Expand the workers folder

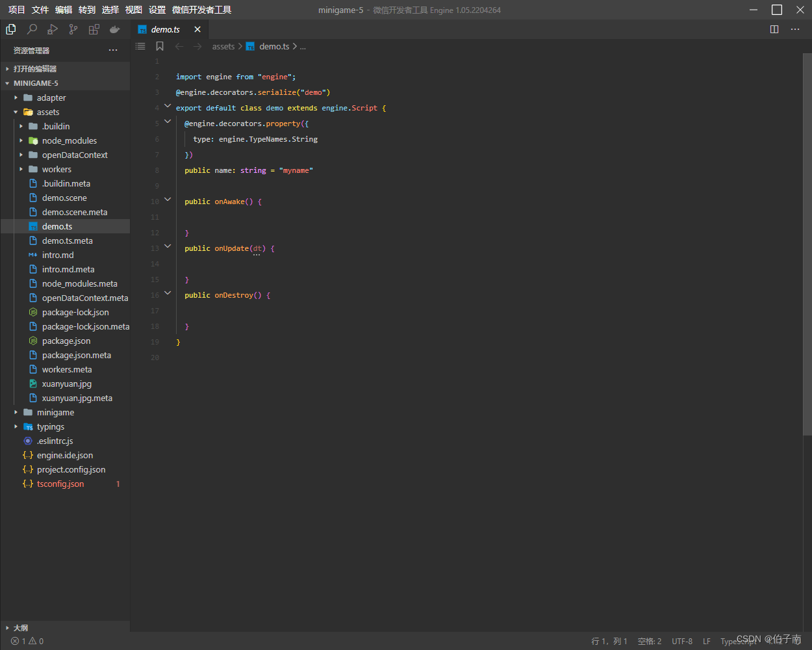click(21, 169)
